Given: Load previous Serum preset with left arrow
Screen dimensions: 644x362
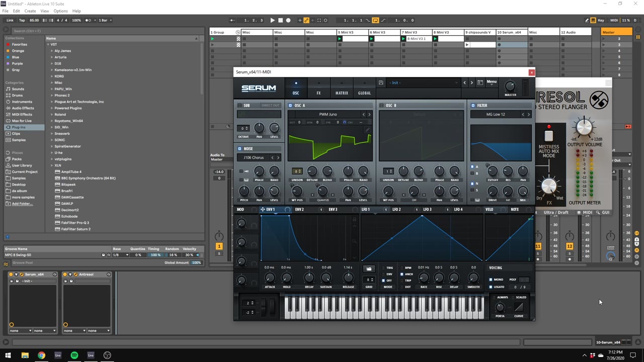Looking at the screenshot, I should (464, 82).
